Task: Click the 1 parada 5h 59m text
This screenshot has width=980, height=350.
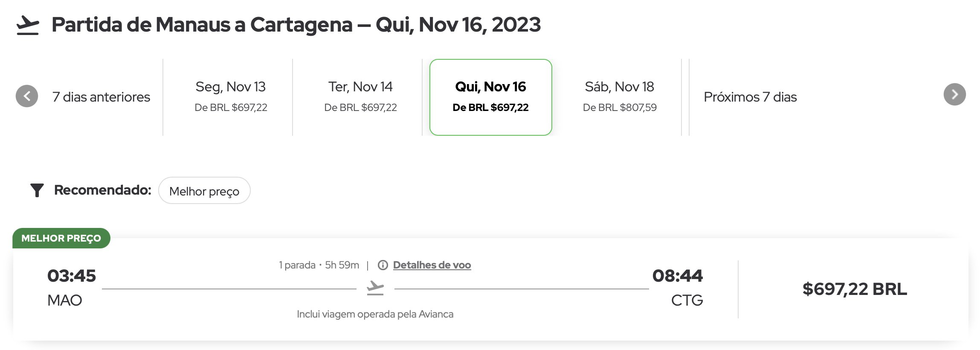Action: coord(319,265)
